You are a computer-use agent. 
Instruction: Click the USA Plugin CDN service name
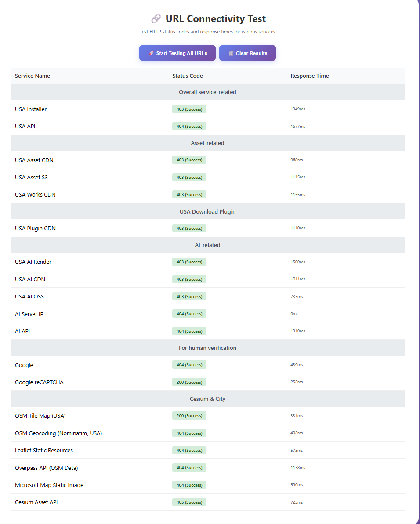click(35, 228)
